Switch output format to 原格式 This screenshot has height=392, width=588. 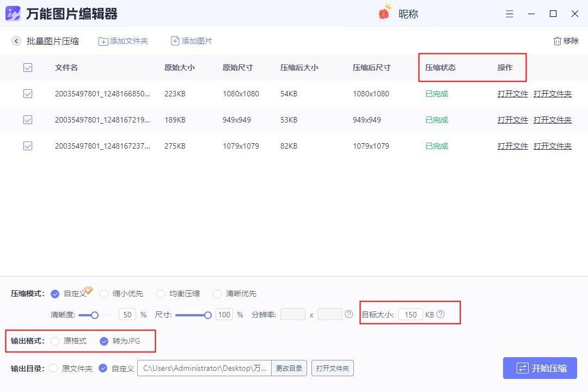point(54,341)
